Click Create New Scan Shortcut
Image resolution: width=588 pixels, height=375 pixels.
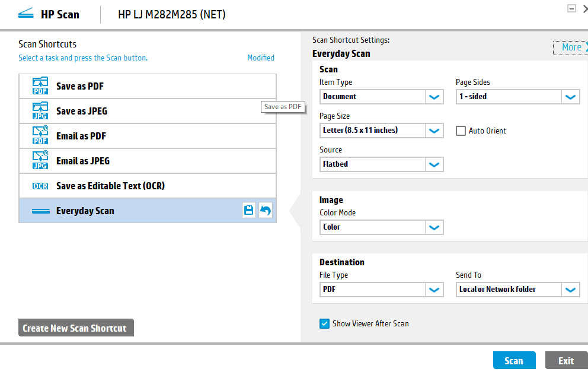pos(76,327)
